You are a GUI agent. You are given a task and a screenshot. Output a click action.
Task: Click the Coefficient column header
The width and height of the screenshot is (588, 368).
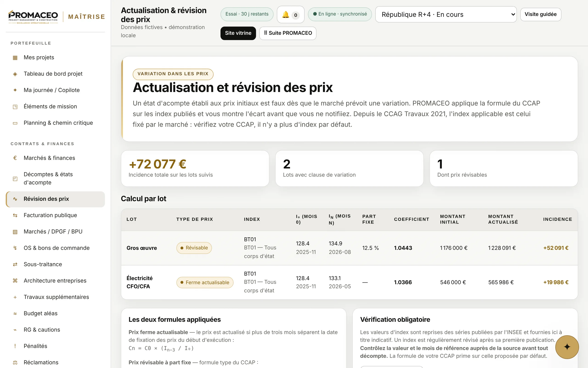[x=412, y=219]
